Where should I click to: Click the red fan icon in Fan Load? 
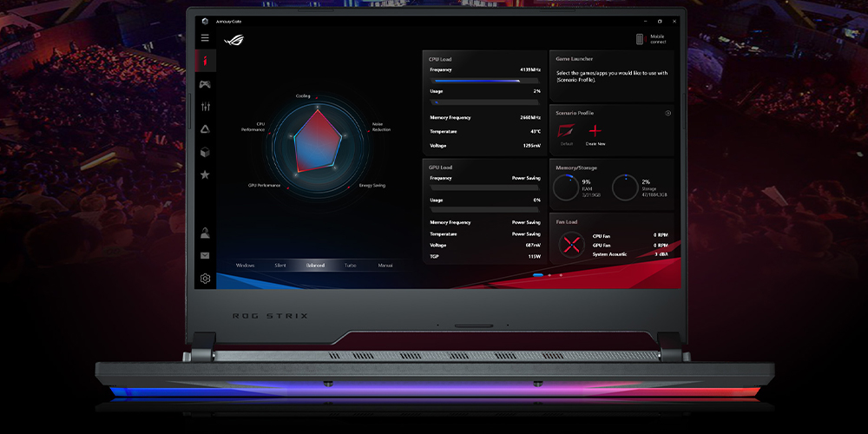[x=571, y=244]
